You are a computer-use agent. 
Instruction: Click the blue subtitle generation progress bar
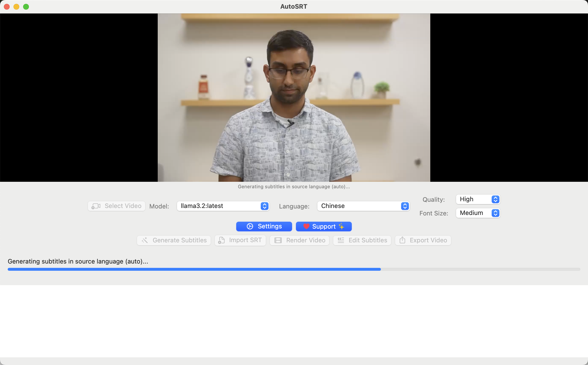pos(194,269)
